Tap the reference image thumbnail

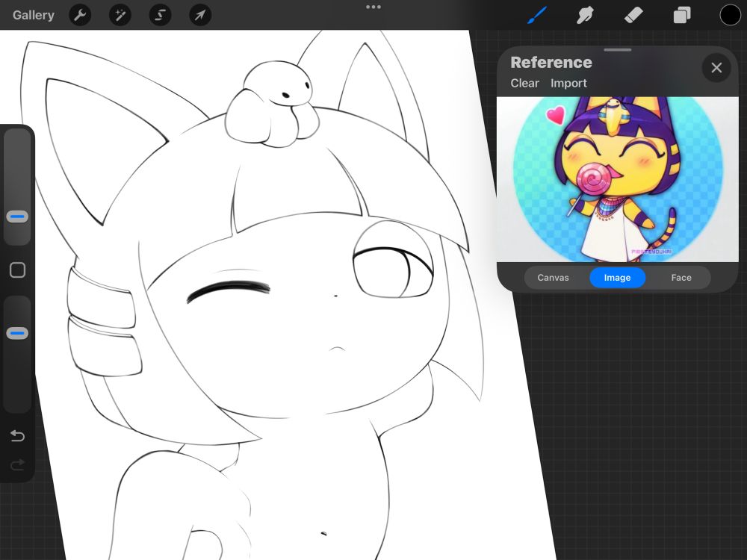click(x=618, y=179)
